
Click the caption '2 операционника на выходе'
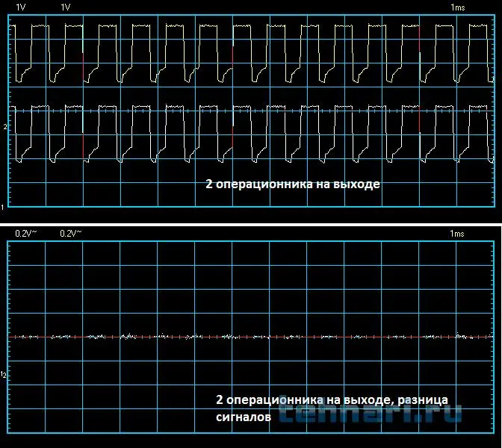[x=293, y=184]
